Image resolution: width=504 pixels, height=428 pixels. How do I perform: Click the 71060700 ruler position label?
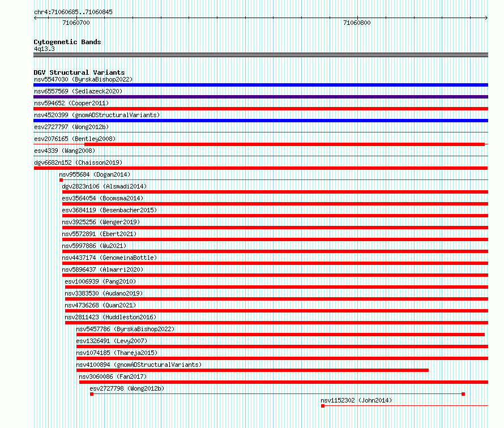76,23
